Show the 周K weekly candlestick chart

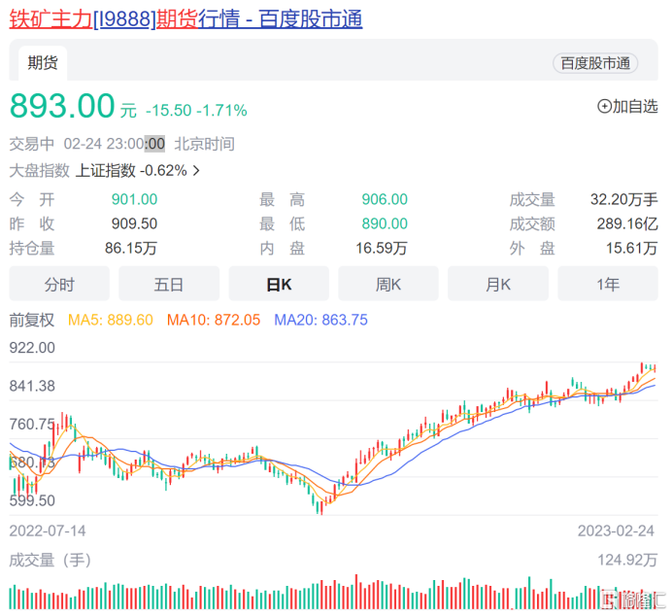click(388, 285)
